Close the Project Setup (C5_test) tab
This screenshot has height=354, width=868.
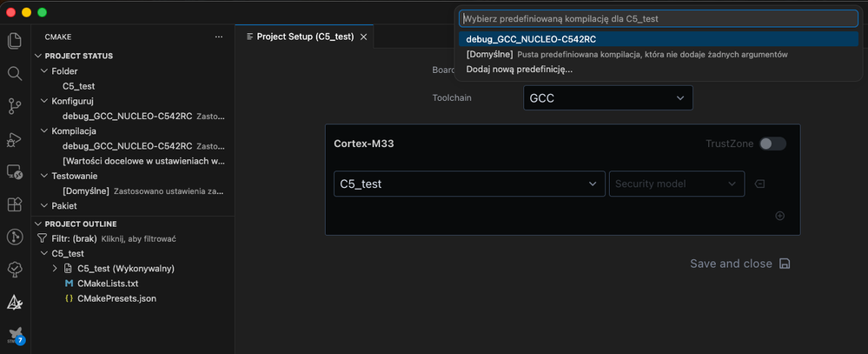(x=364, y=37)
